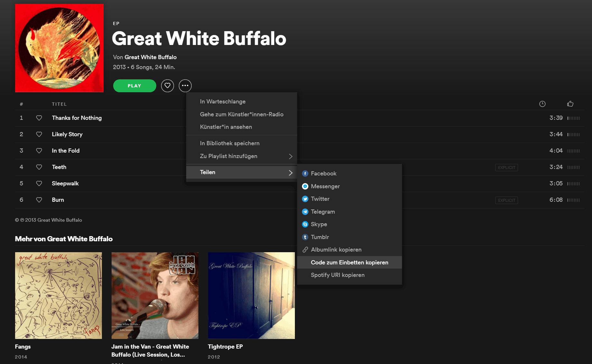Click the popularity bar of Burn
Viewport: 592px width, 364px height.
573,200
